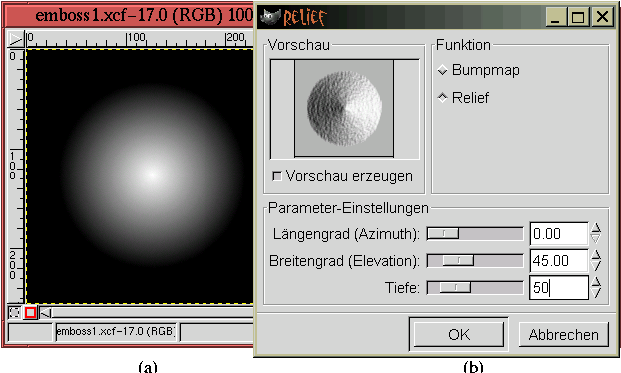Click the vertical ruler in emboss1 window
Image resolution: width=621 pixels, height=373 pixels.
pos(16,176)
